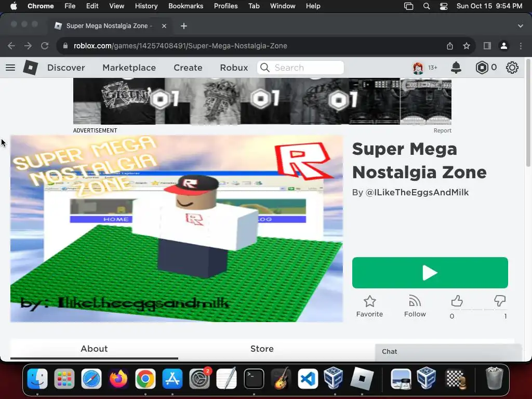This screenshot has height=399, width=532.
Task: Dislike the game with thumbs down
Action: click(x=500, y=301)
